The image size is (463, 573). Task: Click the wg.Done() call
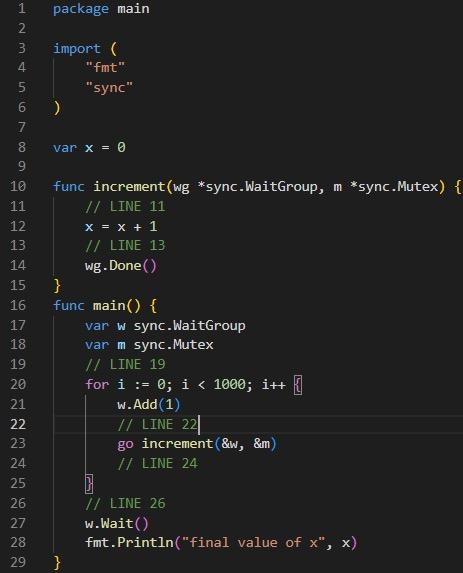tap(121, 266)
